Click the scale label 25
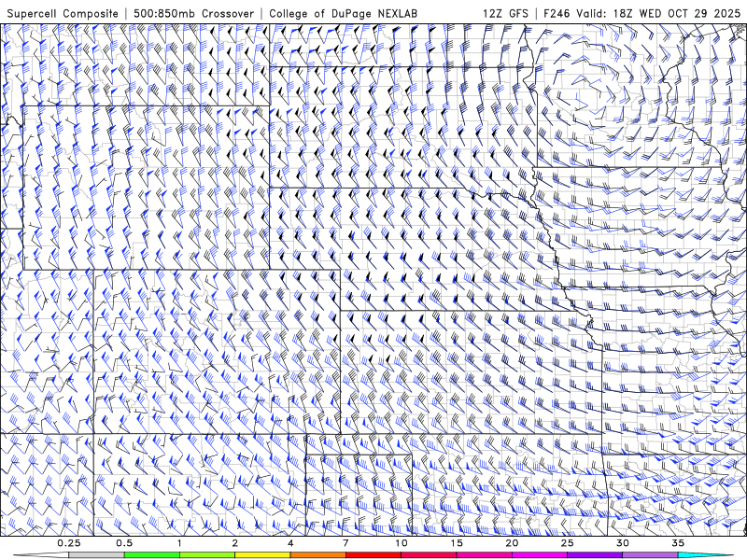 pyautogui.click(x=567, y=543)
